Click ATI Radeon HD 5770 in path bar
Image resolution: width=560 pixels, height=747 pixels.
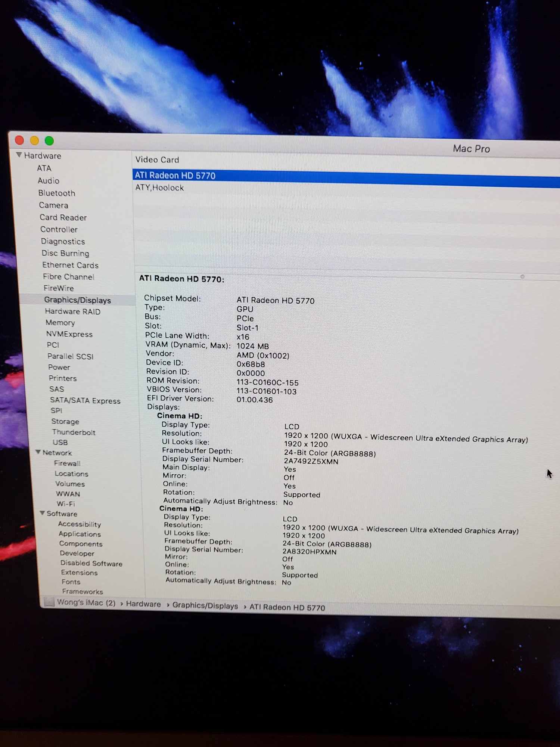click(x=287, y=607)
